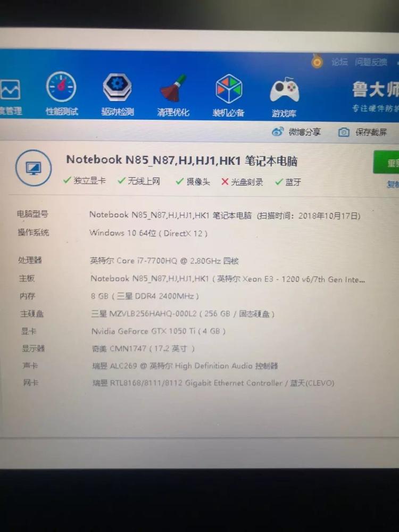Image resolution: width=399 pixels, height=532 pixels.
Task: Switch to the 装机必备 tab label
Action: pyautogui.click(x=228, y=113)
